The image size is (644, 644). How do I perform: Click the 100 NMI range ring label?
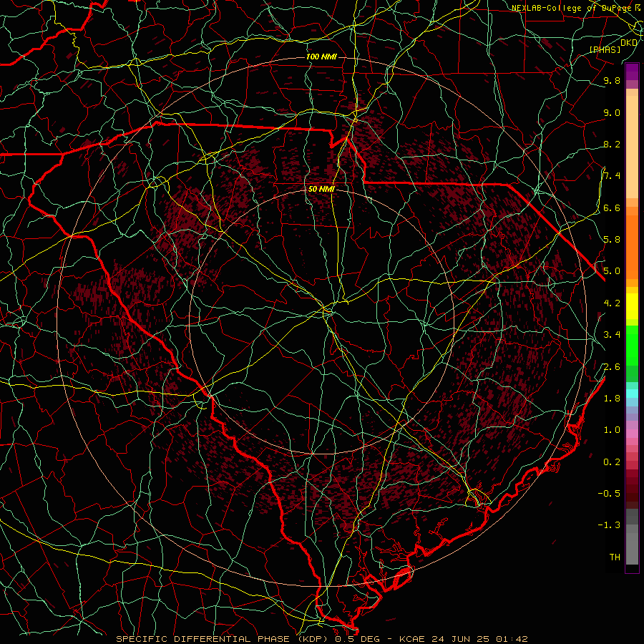[x=321, y=57]
